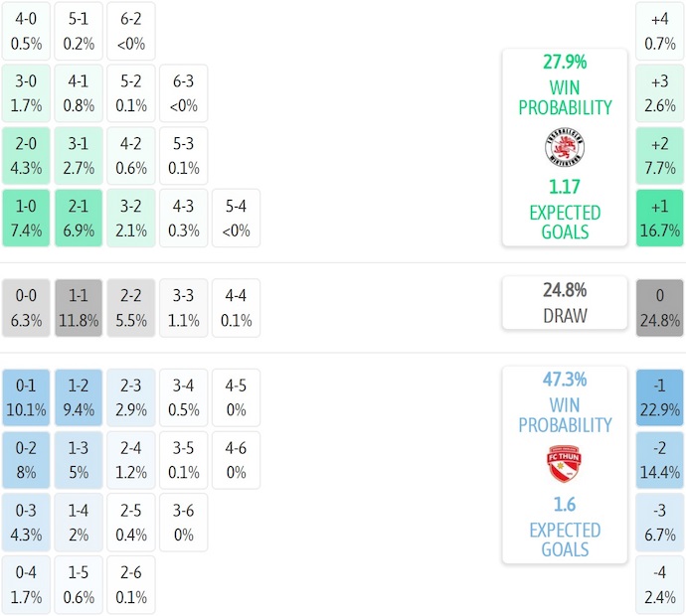Screen dimensions: 686x616
Task: Select the 2-6 score cell
Action: [x=130, y=585]
